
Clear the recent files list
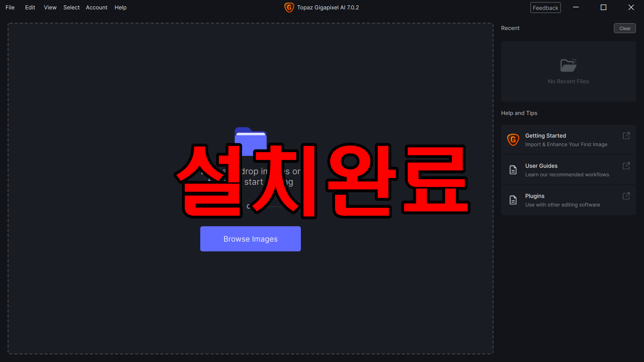pyautogui.click(x=625, y=28)
